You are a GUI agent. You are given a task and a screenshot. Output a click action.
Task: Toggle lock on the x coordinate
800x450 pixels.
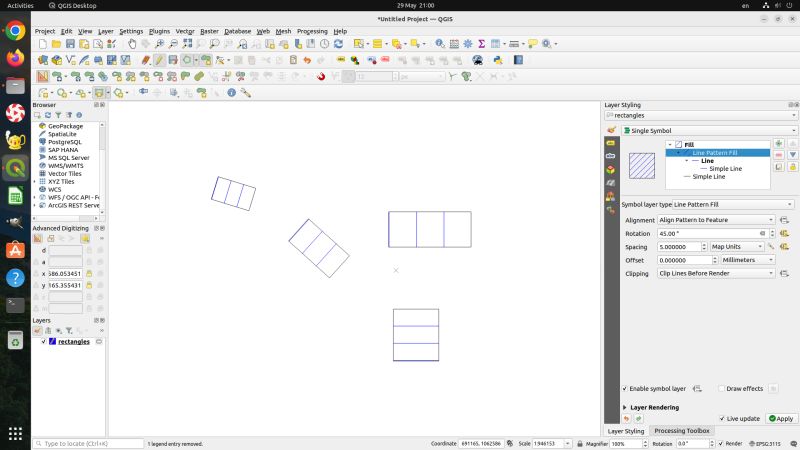pyautogui.click(x=89, y=273)
